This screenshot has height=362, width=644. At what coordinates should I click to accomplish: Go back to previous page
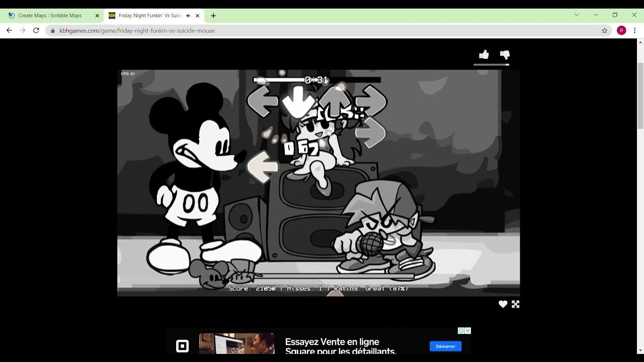point(9,31)
